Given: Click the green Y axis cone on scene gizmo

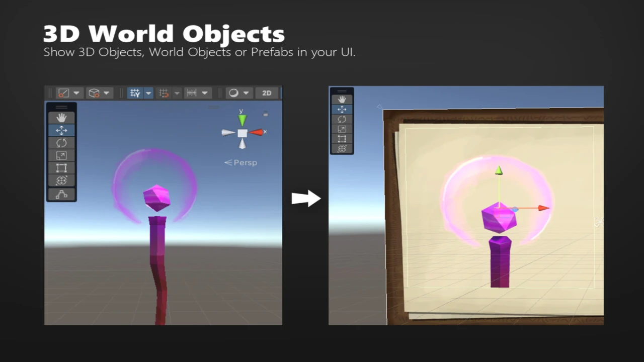Looking at the screenshot, I should 242,120.
